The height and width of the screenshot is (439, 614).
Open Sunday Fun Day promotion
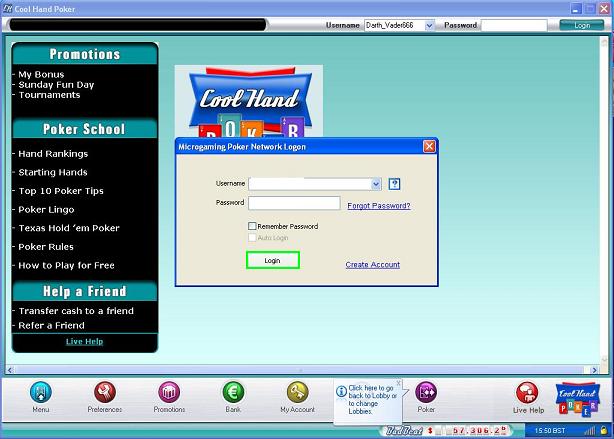point(56,85)
